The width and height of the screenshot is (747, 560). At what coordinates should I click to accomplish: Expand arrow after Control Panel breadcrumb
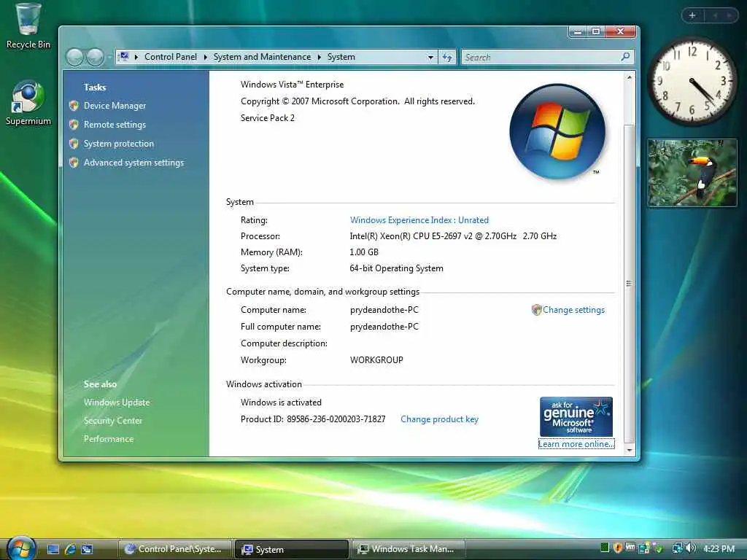pos(205,57)
